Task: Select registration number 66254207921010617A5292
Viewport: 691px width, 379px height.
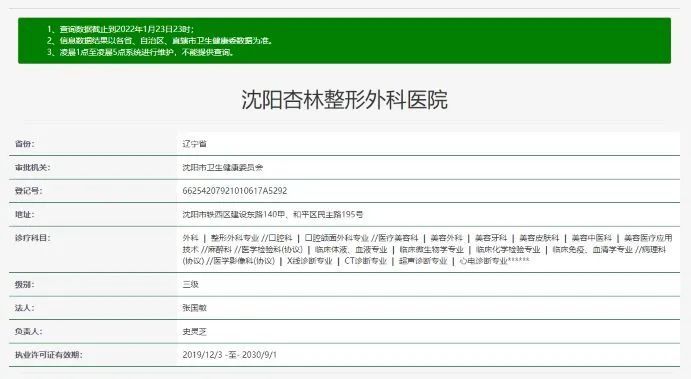Action: pos(234,191)
